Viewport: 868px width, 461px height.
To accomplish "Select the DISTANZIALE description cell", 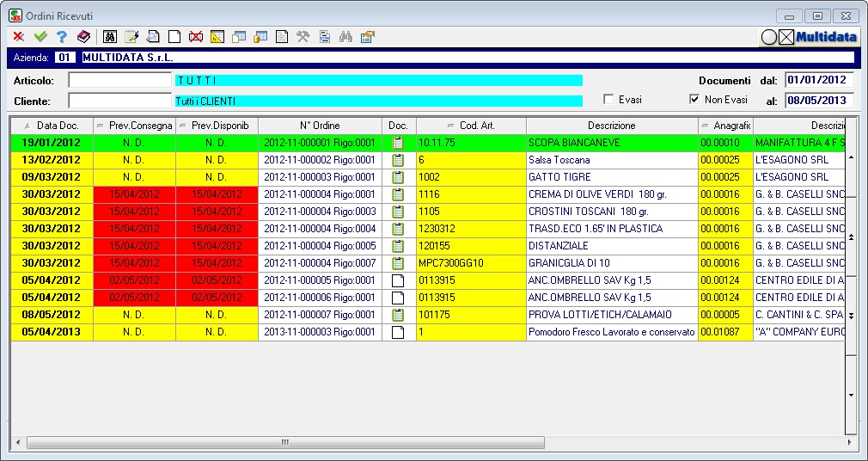I will pos(612,246).
